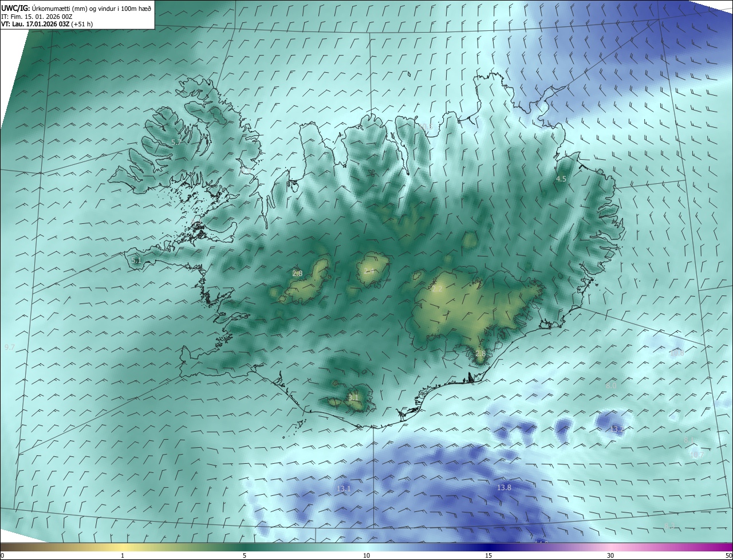The image size is (733, 560).
Task: Click the 'UWC/IG: Úrkomumætti (mm)' title line
Action: [x=76, y=9]
